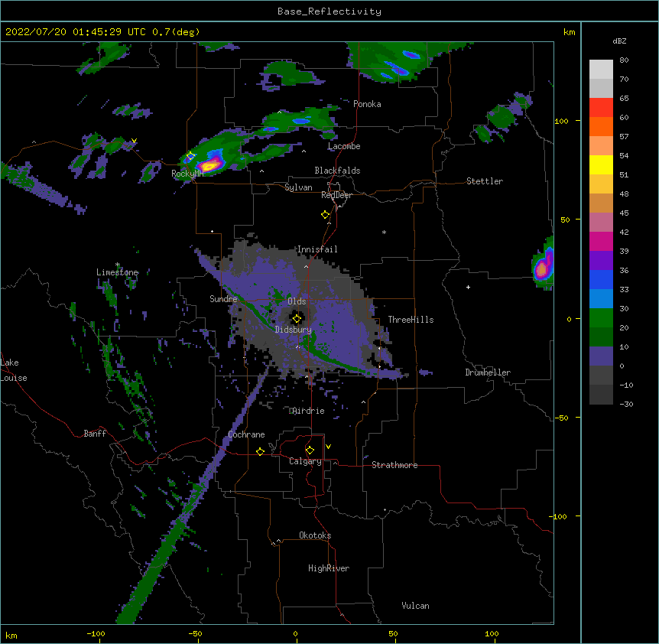The height and width of the screenshot is (644, 659).
Task: Click the Lacombe town label
Action: 344,146
